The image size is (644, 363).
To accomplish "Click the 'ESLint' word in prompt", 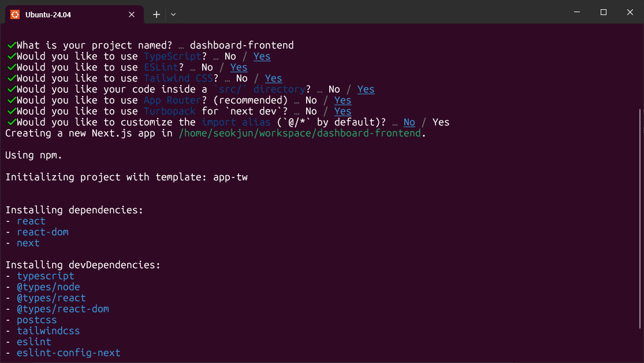I will tap(161, 68).
